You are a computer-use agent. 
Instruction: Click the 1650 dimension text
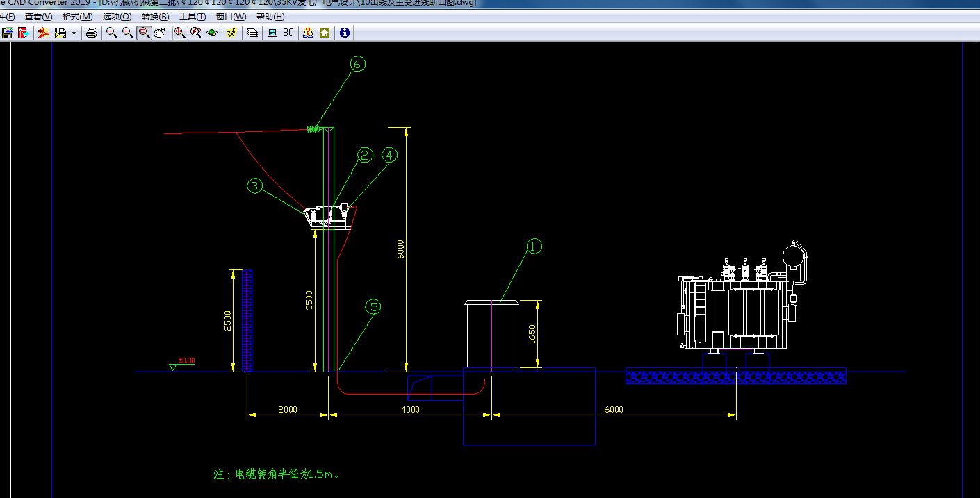coord(532,335)
